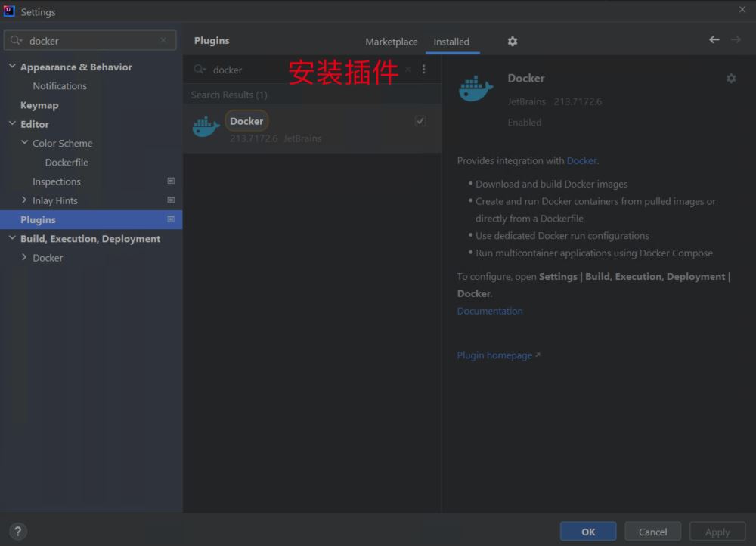Collapse the Appearance & Behavior section
Viewport: 756px width, 546px height.
pos(12,66)
